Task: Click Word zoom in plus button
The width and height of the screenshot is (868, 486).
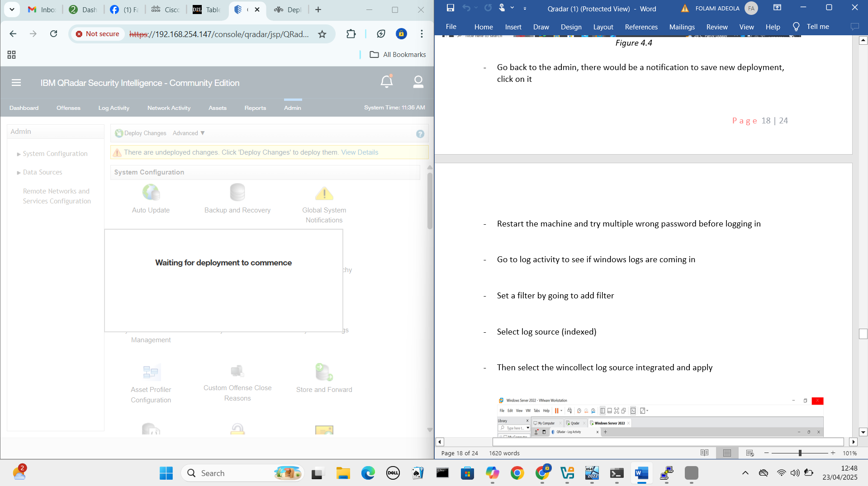Action: [x=833, y=453]
